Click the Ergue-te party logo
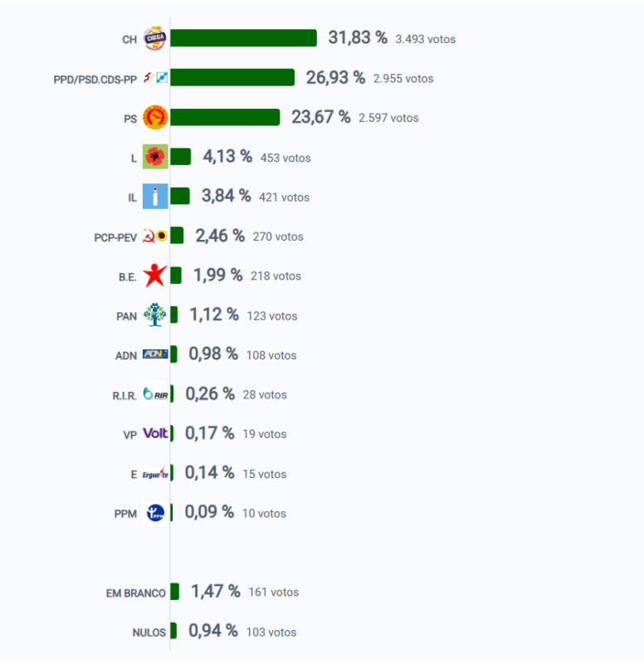Image resolution: width=644 pixels, height=664 pixels. (155, 474)
